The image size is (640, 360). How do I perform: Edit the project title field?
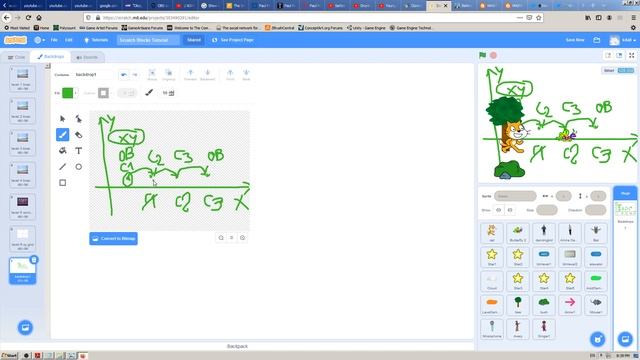click(x=148, y=40)
